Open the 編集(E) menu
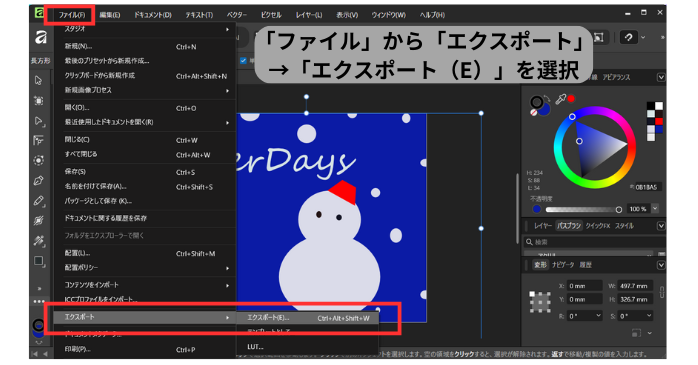This screenshot has height=365, width=698. [110, 15]
